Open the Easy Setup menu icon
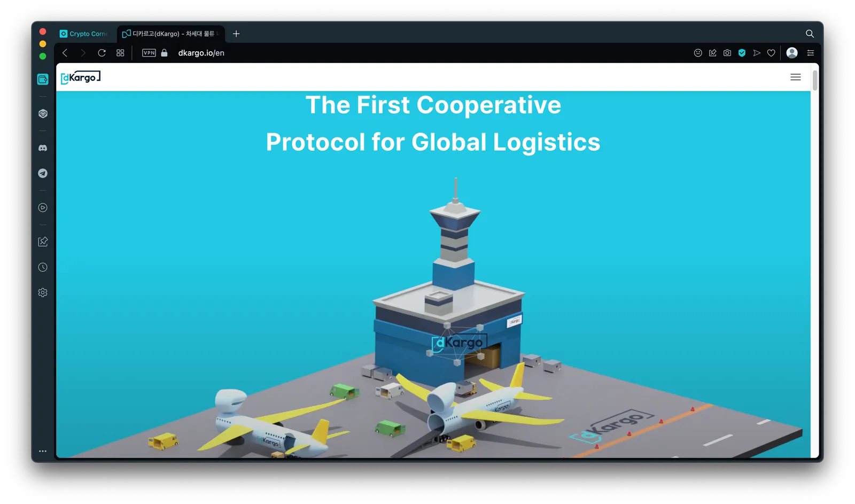The width and height of the screenshot is (855, 504). click(811, 53)
